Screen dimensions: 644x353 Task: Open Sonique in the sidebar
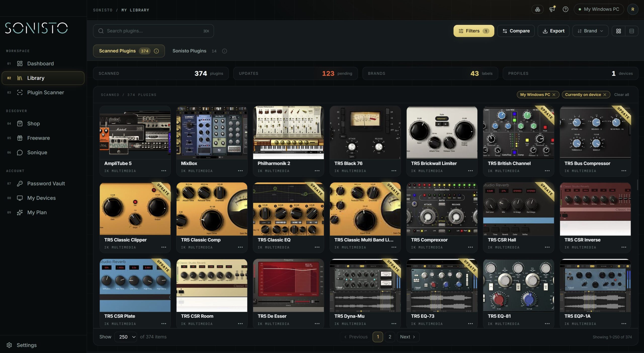43,152
